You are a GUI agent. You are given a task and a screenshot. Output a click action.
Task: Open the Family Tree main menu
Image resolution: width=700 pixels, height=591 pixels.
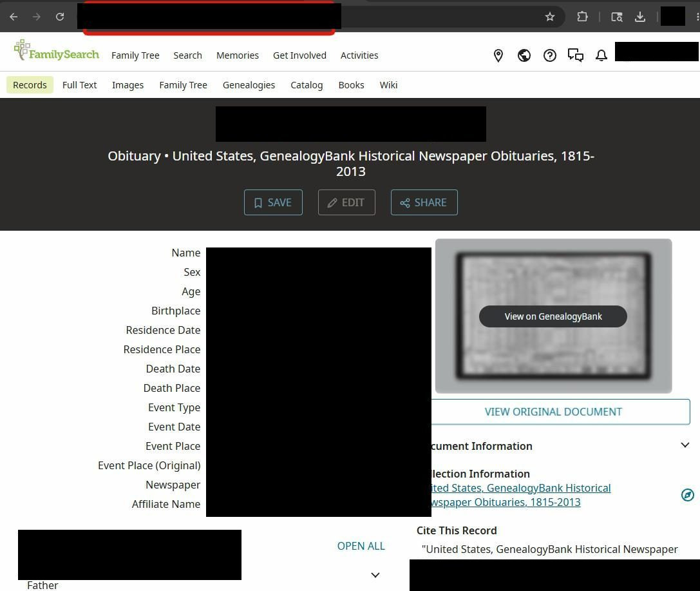135,55
